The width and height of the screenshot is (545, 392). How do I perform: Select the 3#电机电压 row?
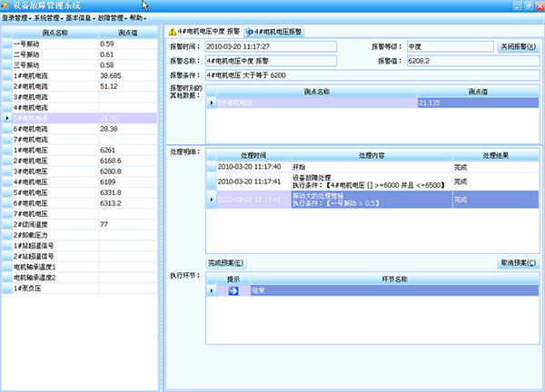pos(80,171)
